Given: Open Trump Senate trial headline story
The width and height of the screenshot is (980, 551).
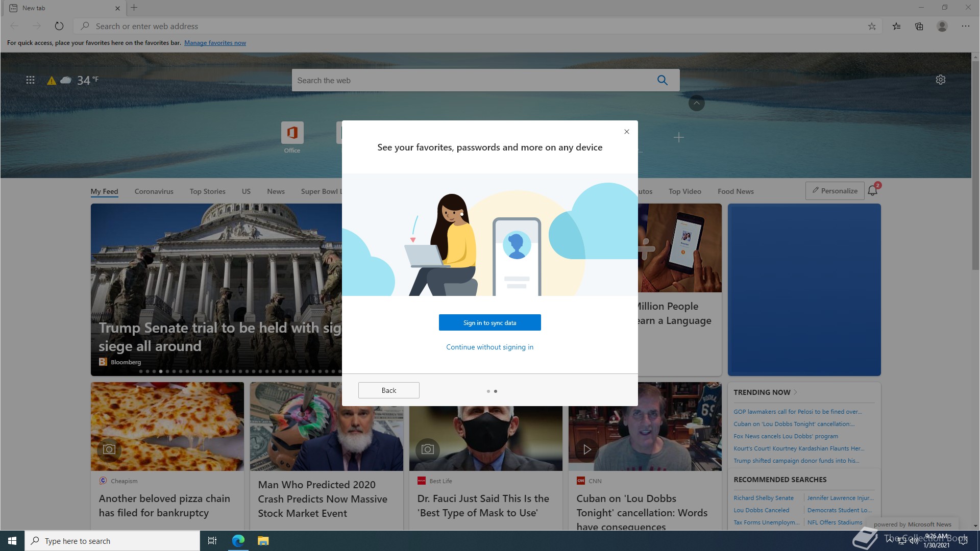Looking at the screenshot, I should point(219,337).
